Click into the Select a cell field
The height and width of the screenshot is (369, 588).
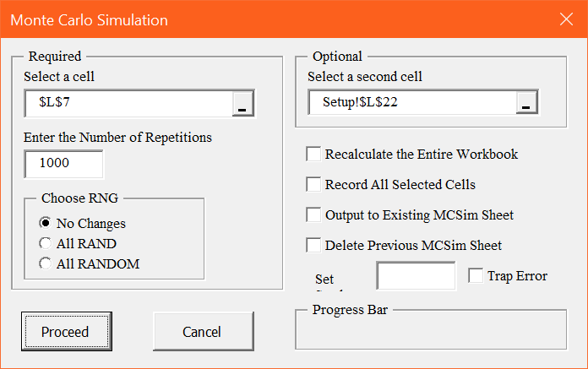(x=128, y=103)
